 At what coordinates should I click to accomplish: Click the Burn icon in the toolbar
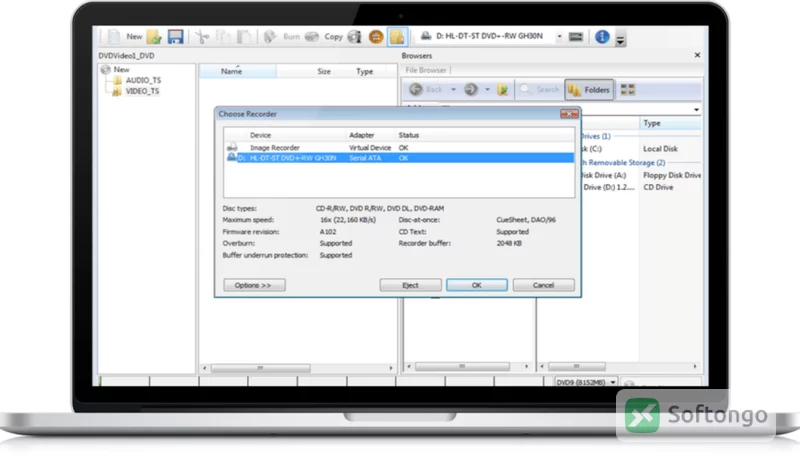click(270, 36)
